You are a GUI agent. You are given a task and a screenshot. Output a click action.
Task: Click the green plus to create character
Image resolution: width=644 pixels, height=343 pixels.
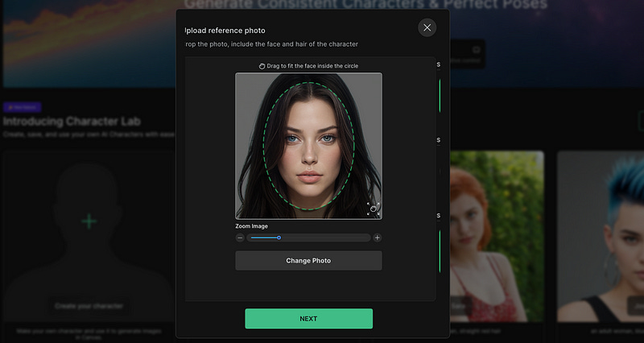click(x=89, y=221)
